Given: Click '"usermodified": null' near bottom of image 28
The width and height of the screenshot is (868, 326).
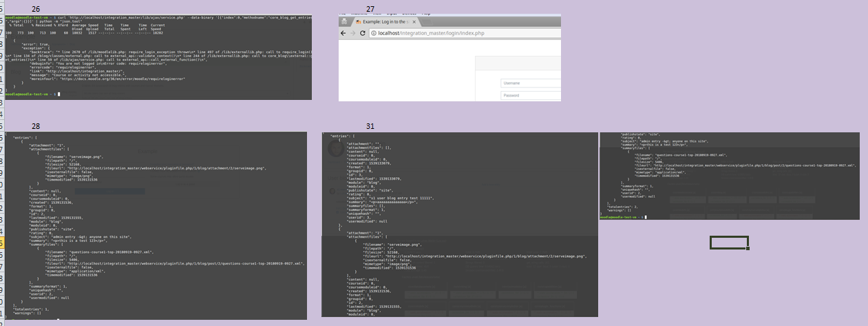Looking at the screenshot, I should (49, 298).
